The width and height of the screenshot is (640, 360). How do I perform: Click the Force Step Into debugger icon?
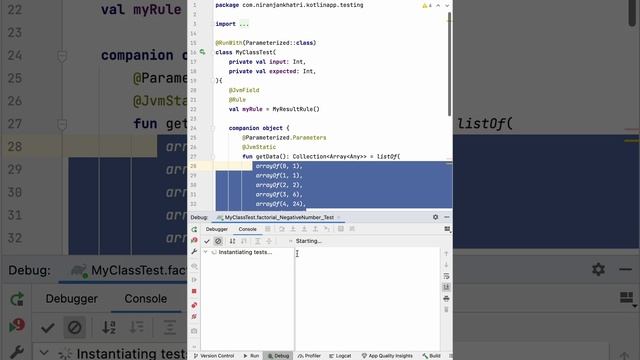tap(304, 229)
